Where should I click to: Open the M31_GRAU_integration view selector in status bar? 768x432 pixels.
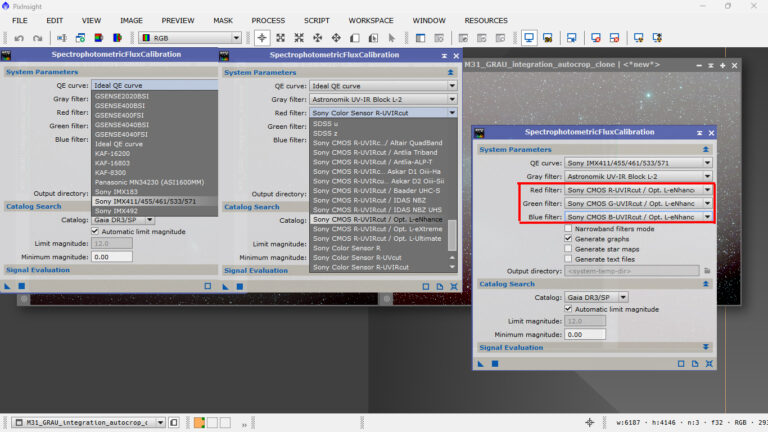[x=89, y=422]
